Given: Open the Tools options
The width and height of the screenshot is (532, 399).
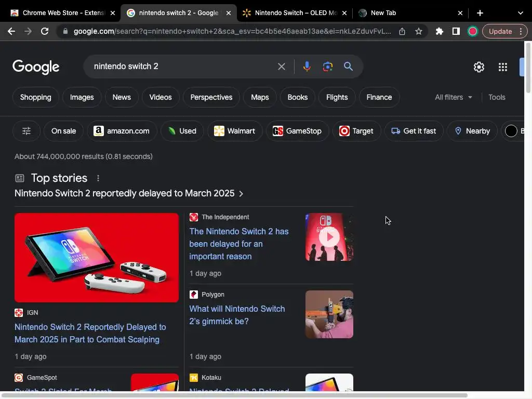Looking at the screenshot, I should (x=497, y=97).
